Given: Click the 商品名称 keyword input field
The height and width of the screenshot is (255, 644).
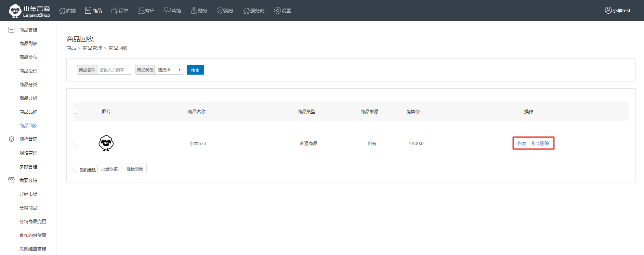Looking at the screenshot, I should click(114, 70).
